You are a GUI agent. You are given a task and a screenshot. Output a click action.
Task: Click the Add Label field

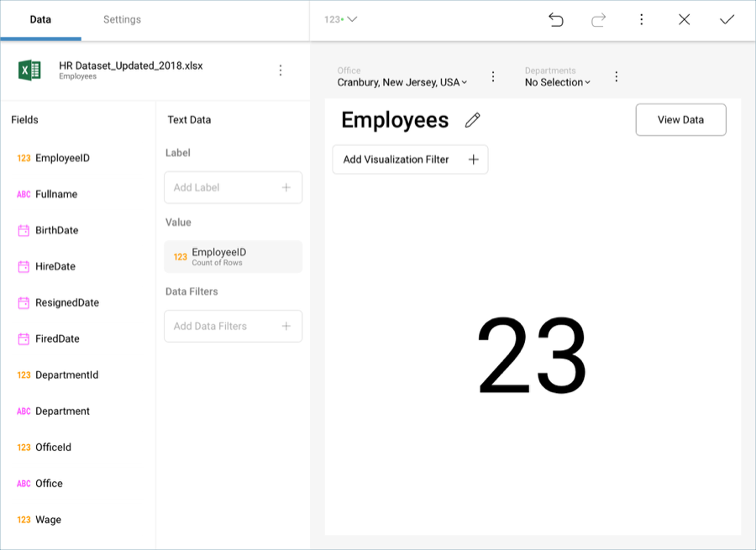[233, 187]
